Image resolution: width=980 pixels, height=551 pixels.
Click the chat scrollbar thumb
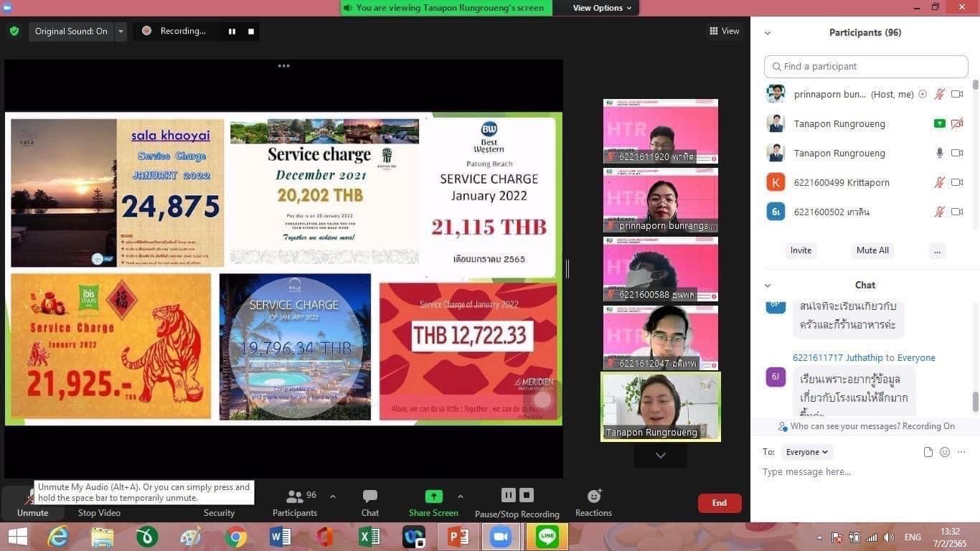click(x=975, y=402)
